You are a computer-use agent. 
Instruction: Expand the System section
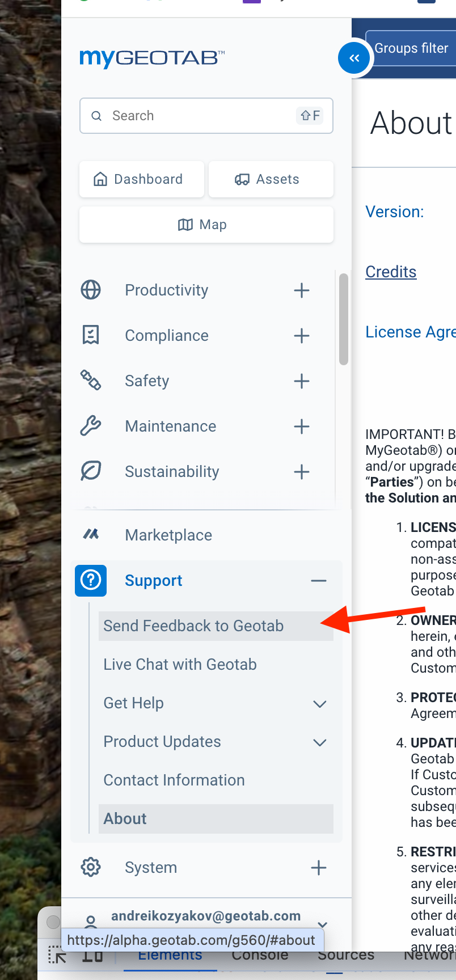pyautogui.click(x=318, y=867)
